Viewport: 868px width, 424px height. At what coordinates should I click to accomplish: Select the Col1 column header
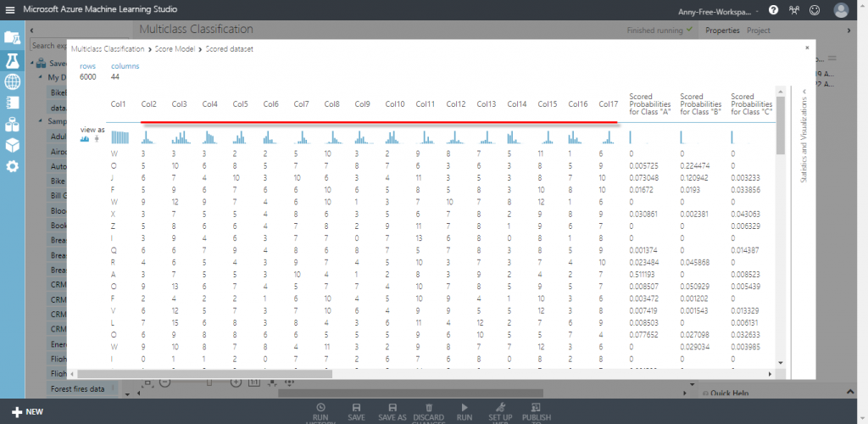[x=119, y=104]
